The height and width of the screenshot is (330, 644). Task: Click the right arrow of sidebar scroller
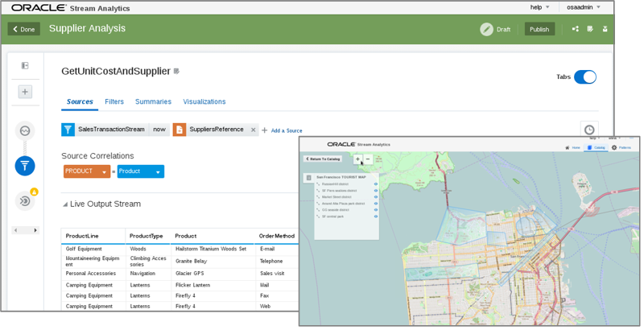[35, 230]
